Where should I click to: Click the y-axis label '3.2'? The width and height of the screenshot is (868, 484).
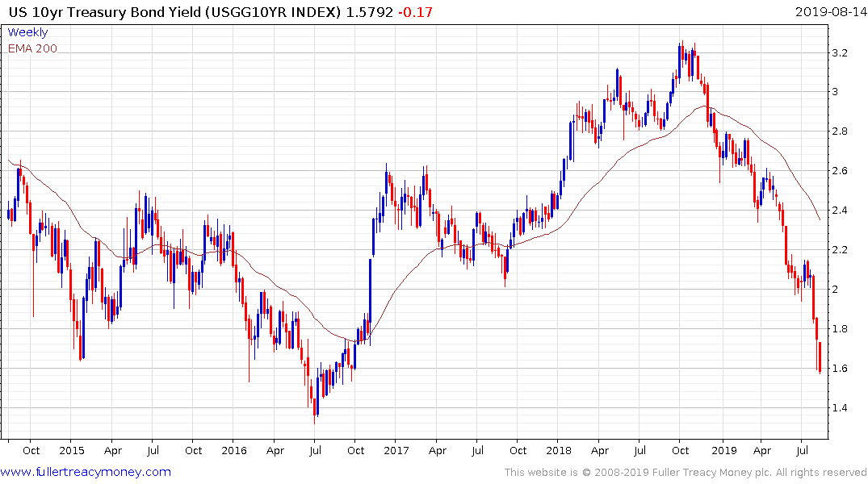(x=840, y=53)
